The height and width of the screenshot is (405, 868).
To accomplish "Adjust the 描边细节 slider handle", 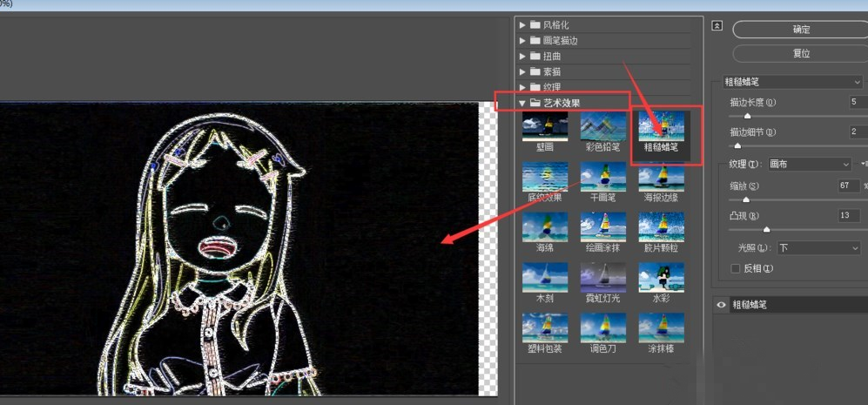I will pyautogui.click(x=737, y=145).
